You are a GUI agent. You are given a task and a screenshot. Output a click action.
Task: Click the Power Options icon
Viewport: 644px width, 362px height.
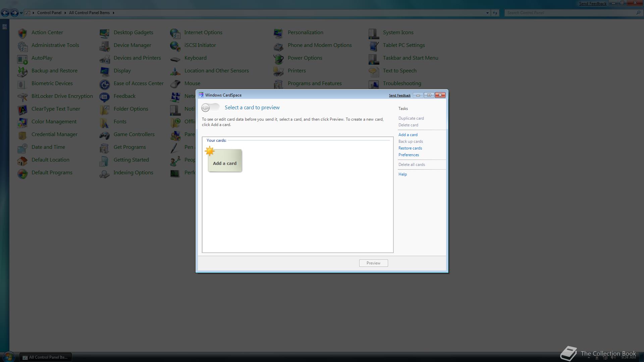278,58
